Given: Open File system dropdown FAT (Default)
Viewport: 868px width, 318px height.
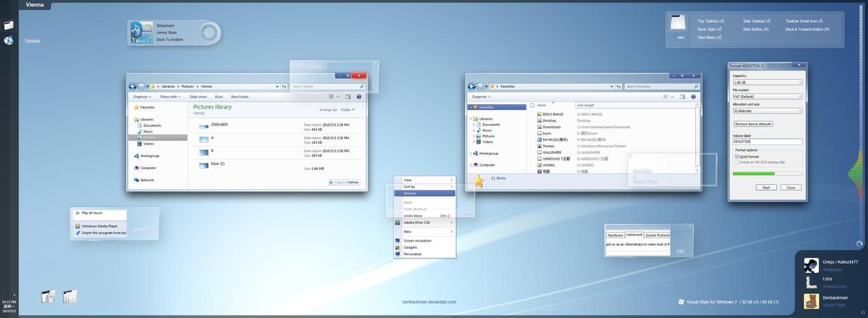Looking at the screenshot, I should [x=767, y=97].
